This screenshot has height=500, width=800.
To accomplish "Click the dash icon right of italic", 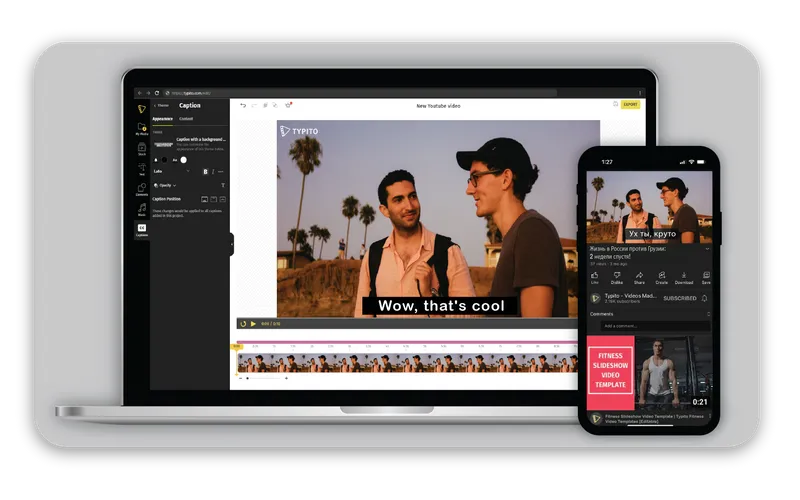I will tap(220, 171).
